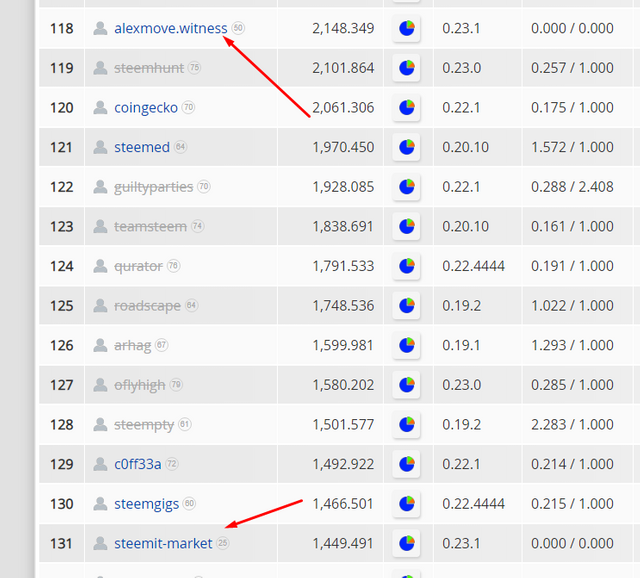Image resolution: width=640 pixels, height=578 pixels.
Task: Select price feed 0.288 / 2.408
Action: (x=572, y=187)
